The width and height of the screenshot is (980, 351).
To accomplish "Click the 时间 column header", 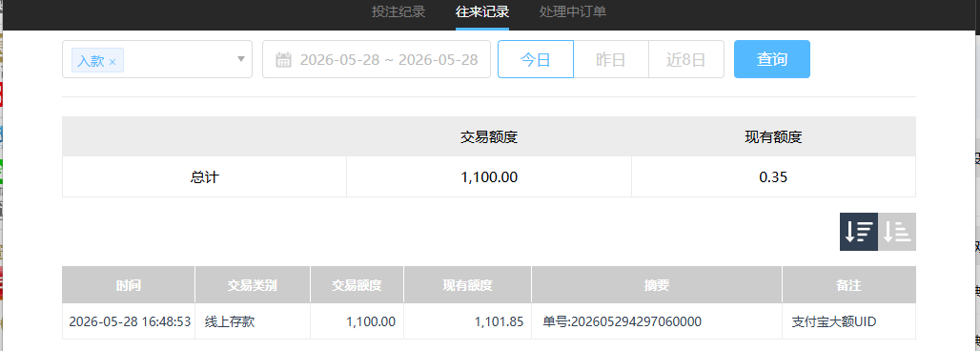I will pyautogui.click(x=129, y=285).
